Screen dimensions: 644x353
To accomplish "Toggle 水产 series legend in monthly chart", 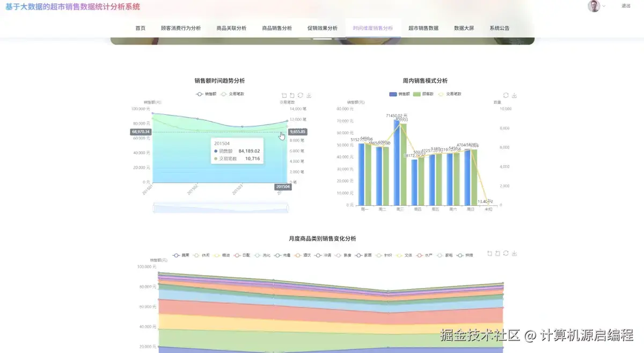I will [425, 255].
